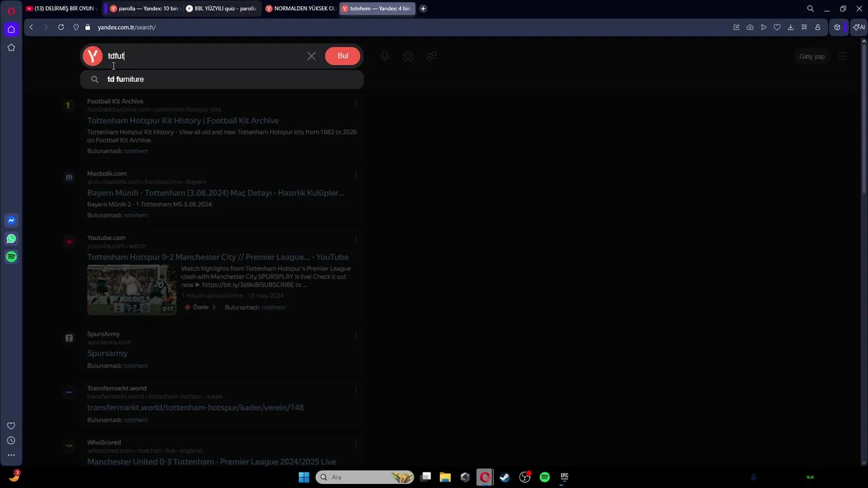The image size is (868, 488).
Task: Open the extensions cube icon
Action: [x=837, y=27]
